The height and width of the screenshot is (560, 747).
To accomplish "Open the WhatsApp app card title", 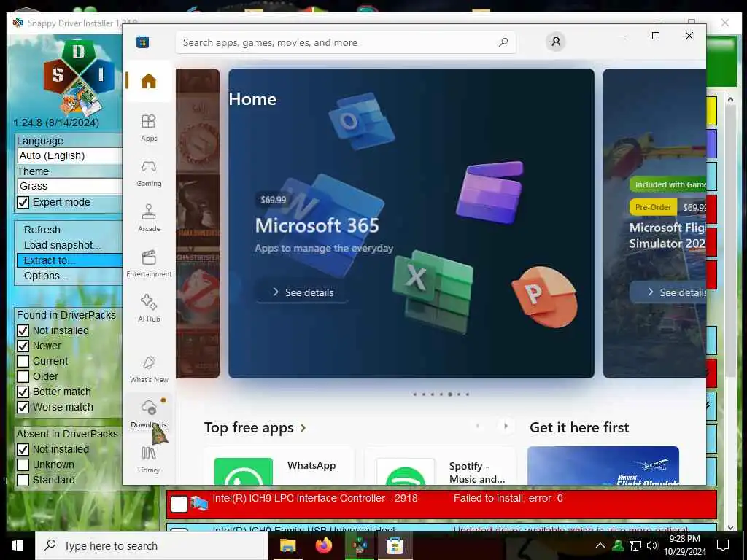I will (x=311, y=465).
